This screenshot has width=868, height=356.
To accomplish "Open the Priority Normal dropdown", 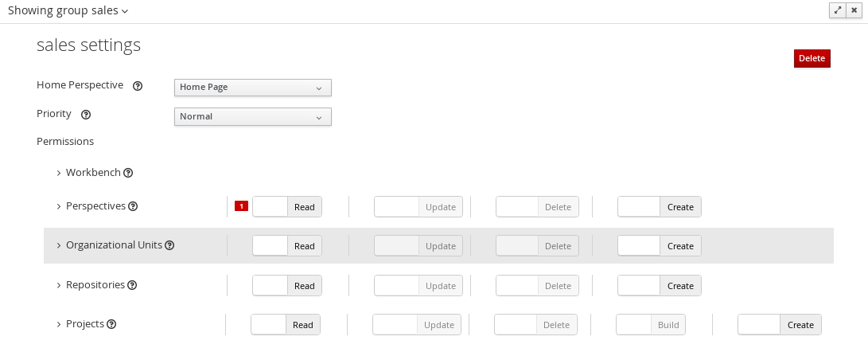I will tap(253, 116).
